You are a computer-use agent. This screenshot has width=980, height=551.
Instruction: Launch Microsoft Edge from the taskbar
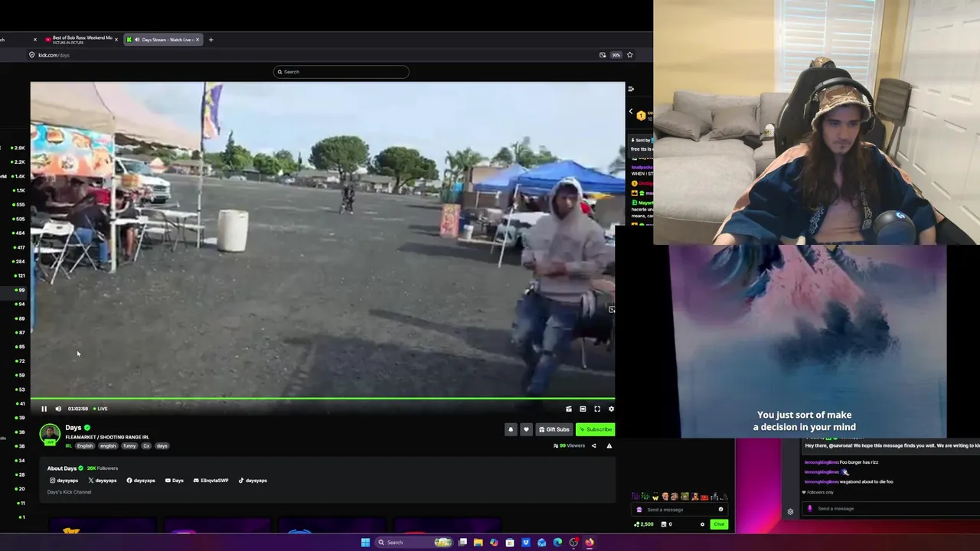(x=557, y=543)
